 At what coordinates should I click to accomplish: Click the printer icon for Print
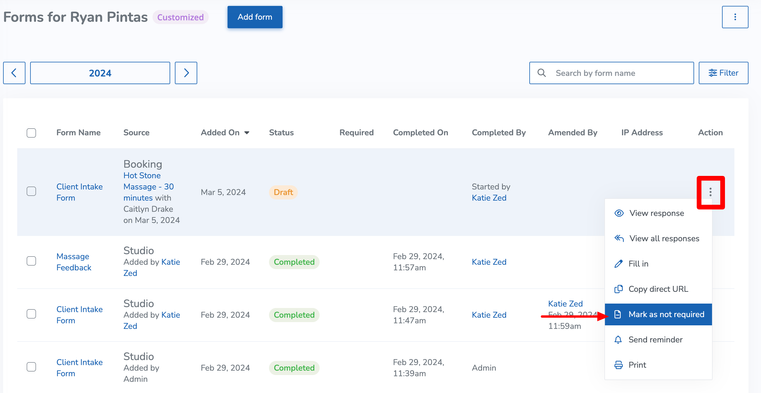[x=618, y=365]
